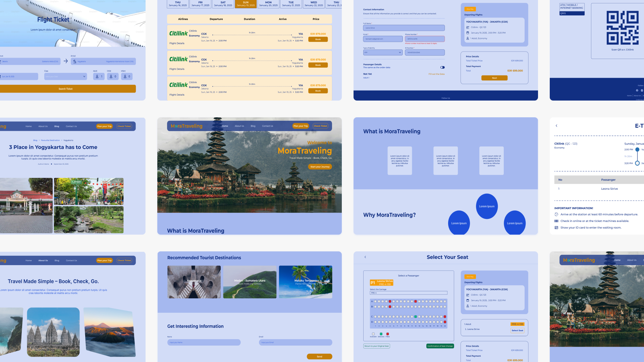Viewport: 644px width, 362px height.
Task: Select the red seat ending row C
Action: [445, 317]
